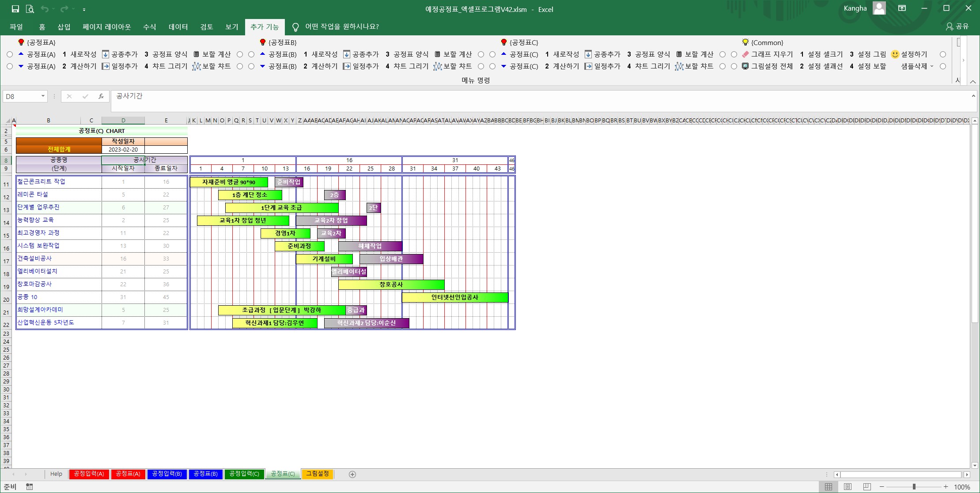Viewport: 980px width, 493px height.
Task: Click the 공정표B group's 일정추가 arrow icon
Action: coord(347,66)
